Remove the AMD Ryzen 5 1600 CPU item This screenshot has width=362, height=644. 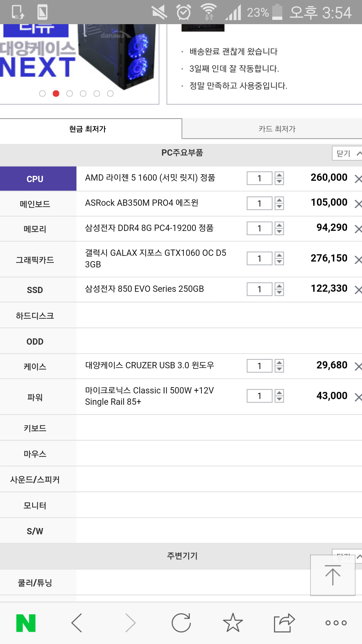tap(358, 179)
